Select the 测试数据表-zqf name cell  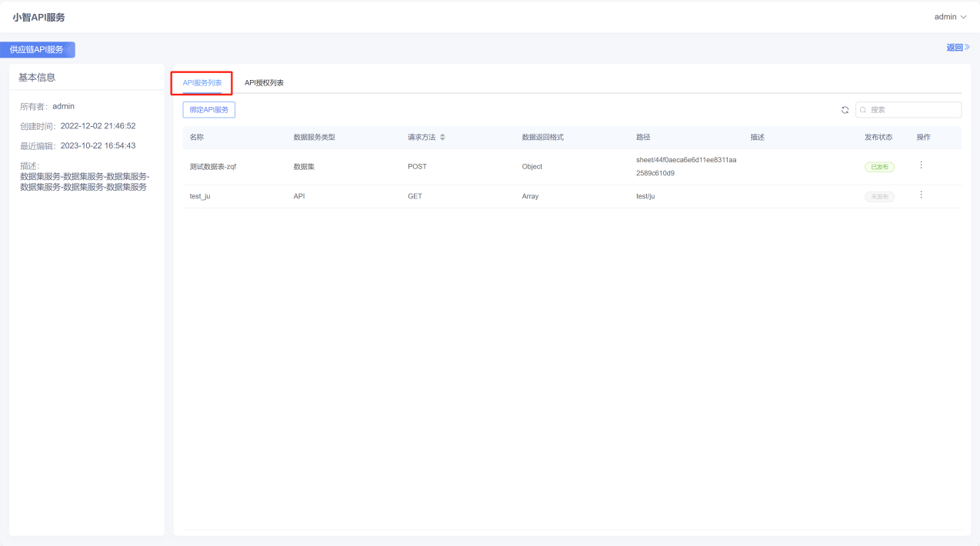click(x=213, y=166)
